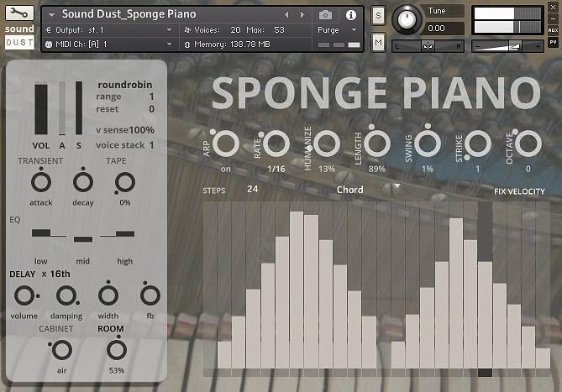562x392 pixels.
Task: Click the OCTAVE knob
Action: 528,144
